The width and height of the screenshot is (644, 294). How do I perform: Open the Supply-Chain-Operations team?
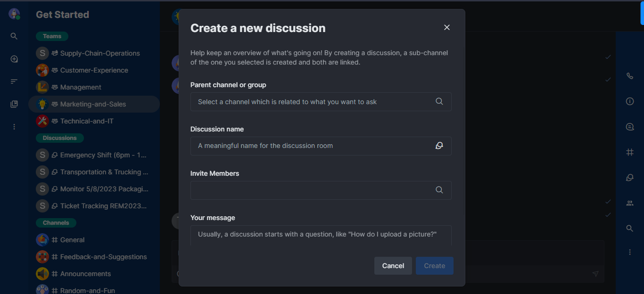[x=99, y=53]
